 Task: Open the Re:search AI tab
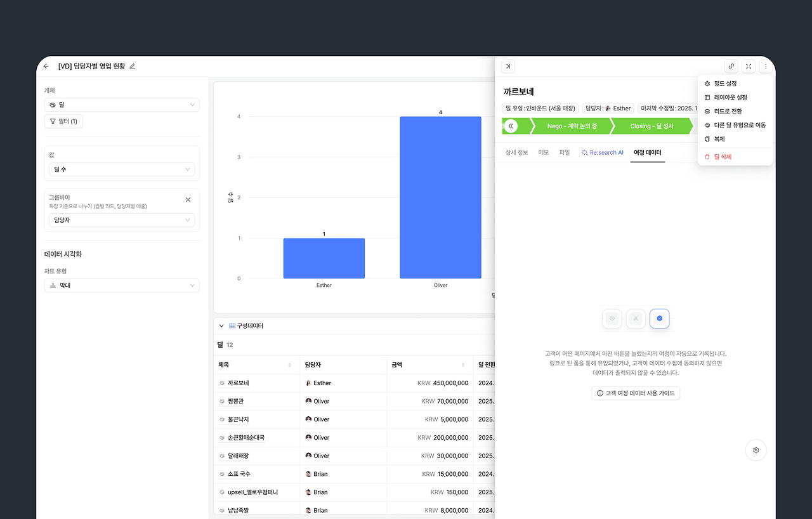[x=603, y=152]
